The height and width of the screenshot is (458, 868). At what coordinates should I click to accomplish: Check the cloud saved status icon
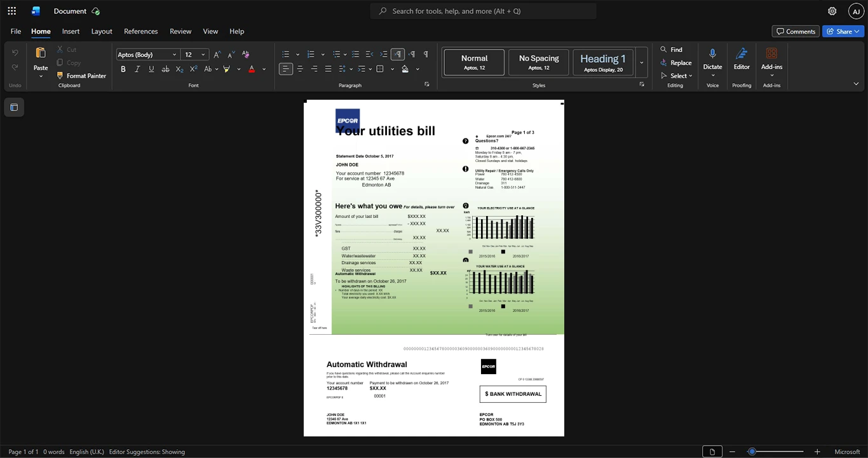pos(95,11)
